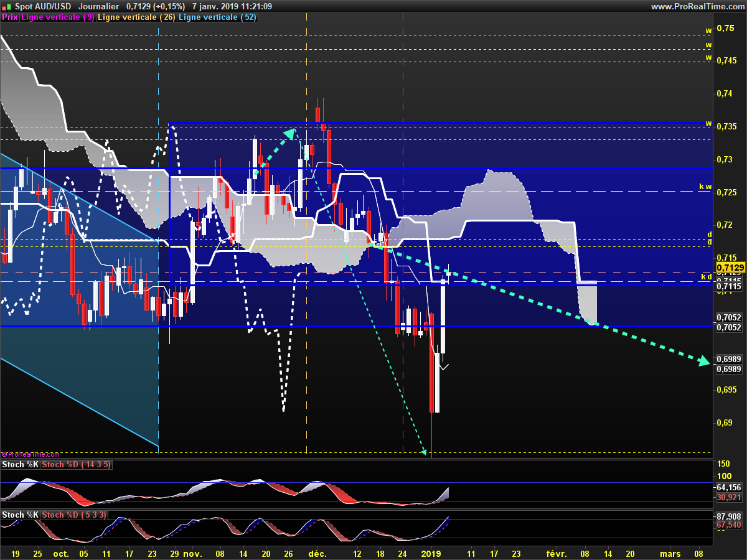The image size is (747, 560).
Task: Click the Spot AUD/USD instrument title
Action: tap(44, 6)
